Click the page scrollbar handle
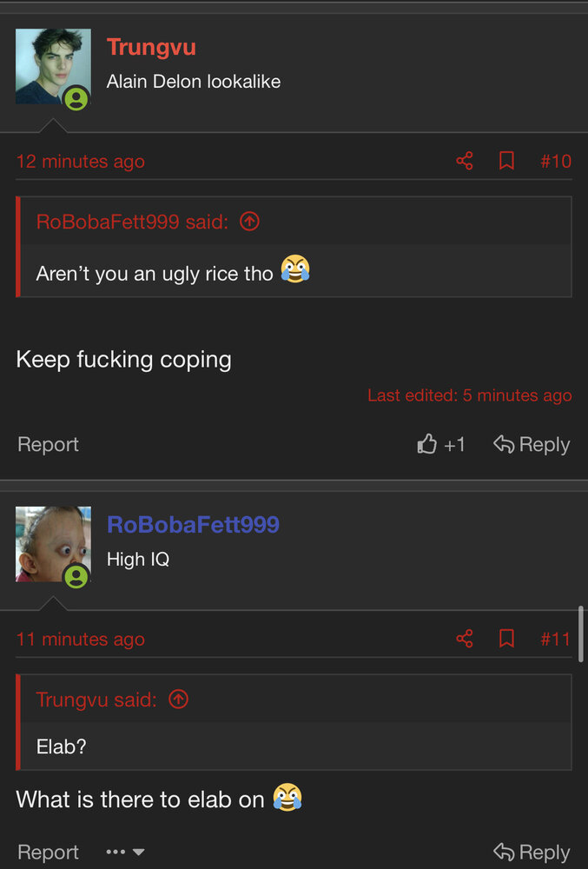This screenshot has height=869, width=588. (581, 634)
